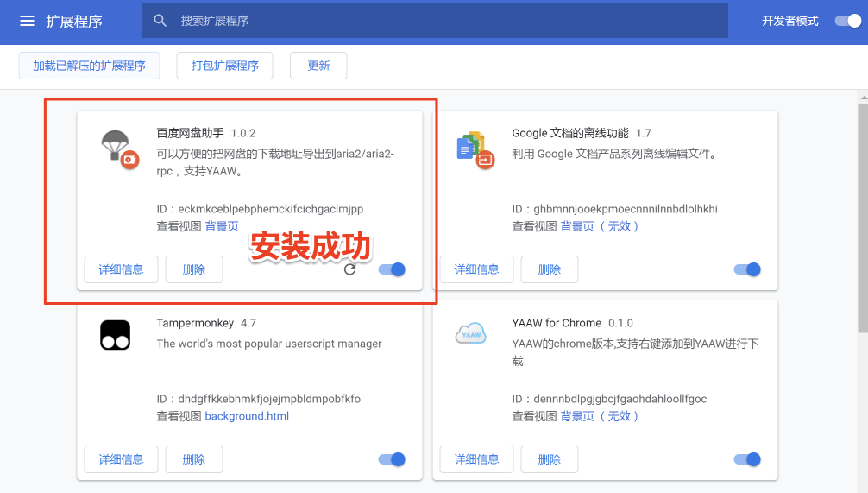Focus the 搜索扩展程序 search field

[x=435, y=21]
